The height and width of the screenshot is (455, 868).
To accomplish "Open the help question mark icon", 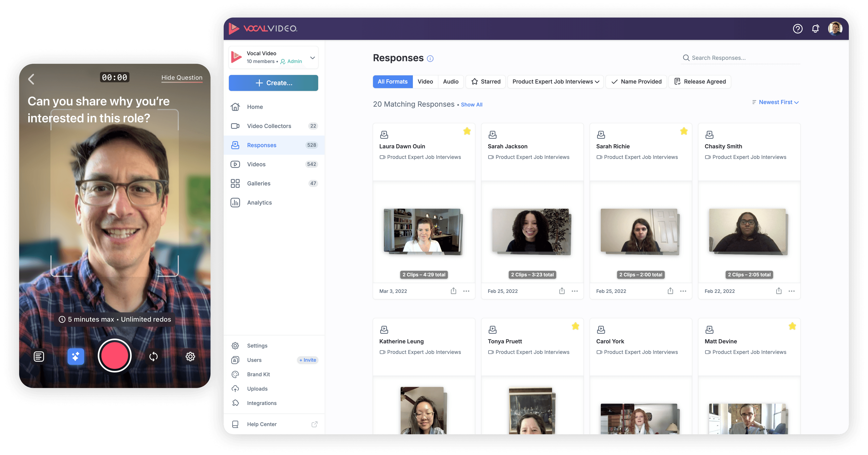I will [x=797, y=29].
